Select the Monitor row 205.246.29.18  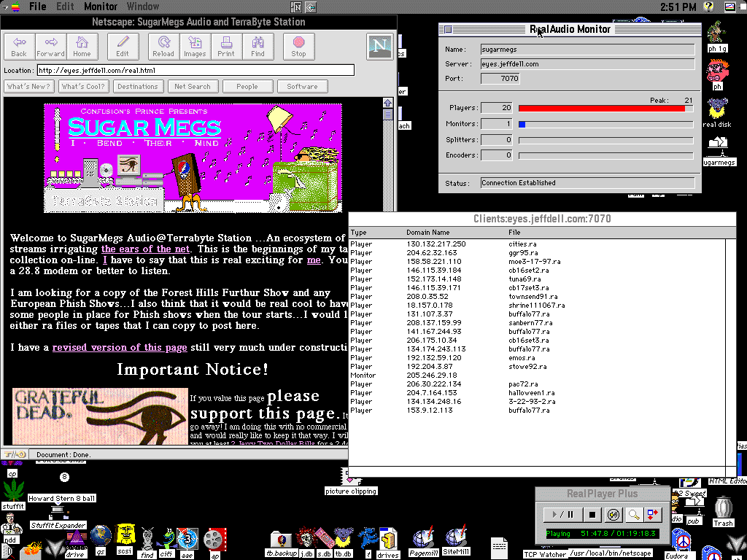538,376
